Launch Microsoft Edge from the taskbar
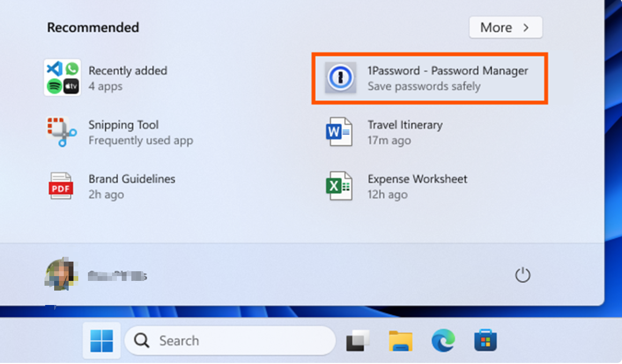Viewport: 622px width, 364px height. coord(443,340)
